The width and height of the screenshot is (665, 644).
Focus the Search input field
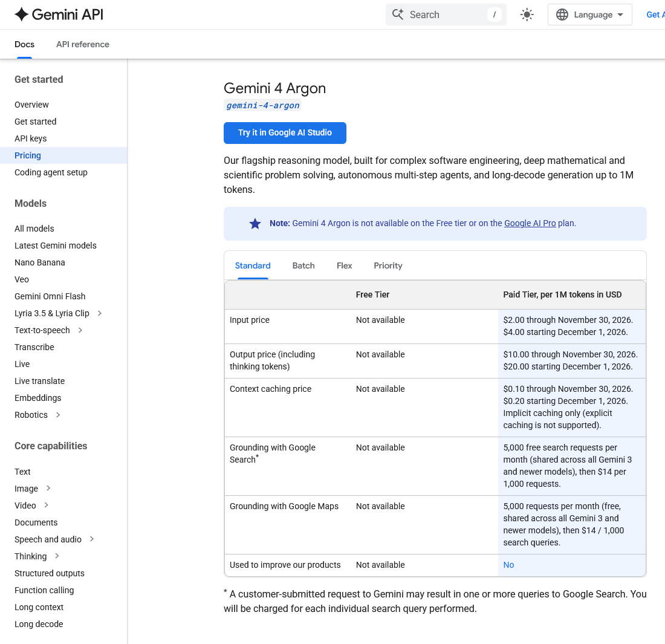[446, 15]
